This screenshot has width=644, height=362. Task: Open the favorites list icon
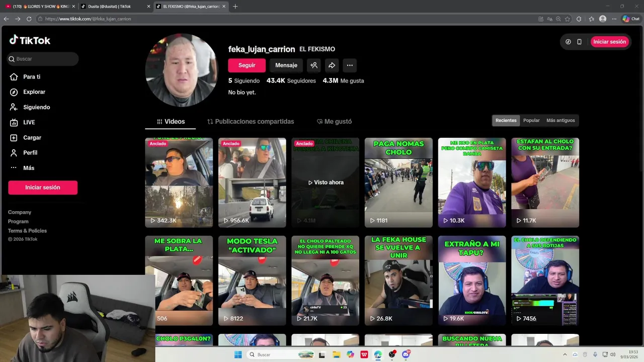coord(591,19)
